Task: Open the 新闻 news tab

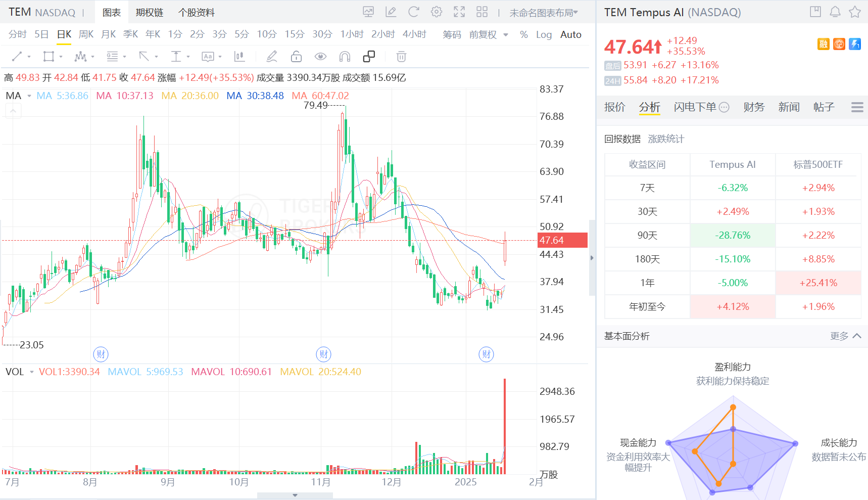Action: coord(789,107)
